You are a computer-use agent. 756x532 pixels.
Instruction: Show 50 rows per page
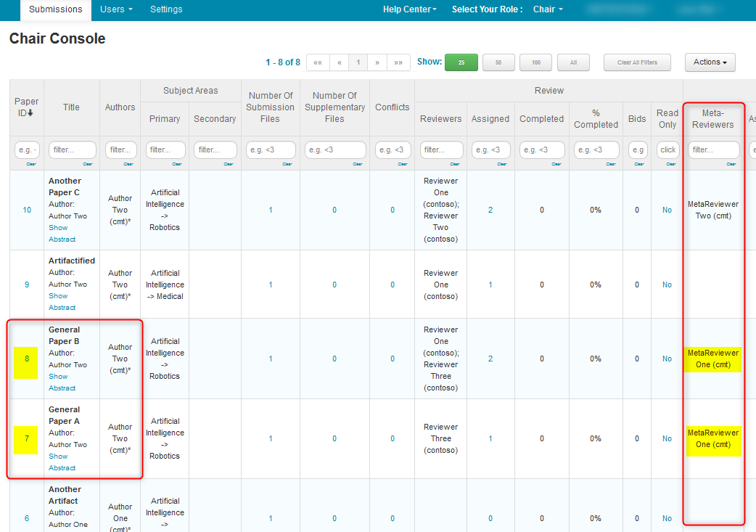498,62
